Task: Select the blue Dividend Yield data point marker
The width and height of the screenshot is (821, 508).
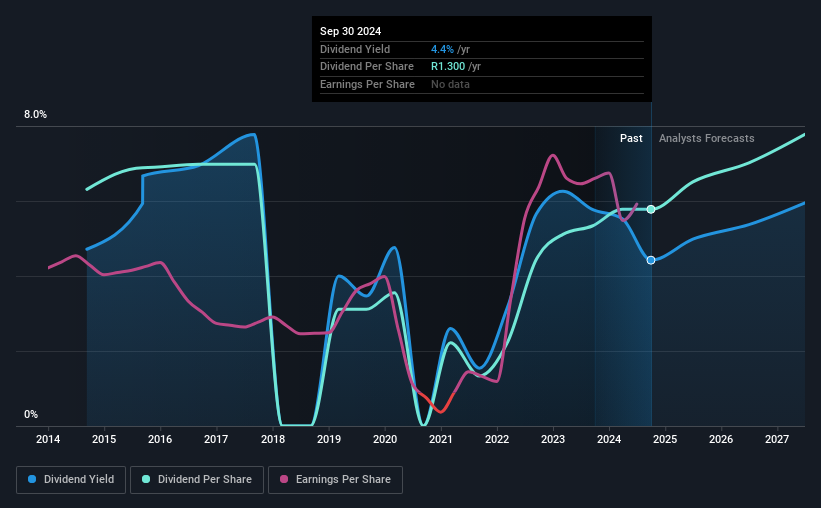Action: 651,260
